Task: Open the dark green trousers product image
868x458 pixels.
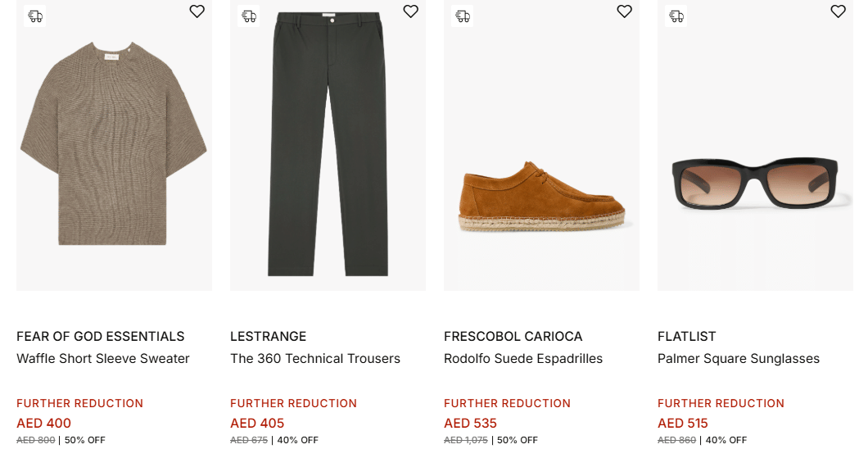Action: 328,147
